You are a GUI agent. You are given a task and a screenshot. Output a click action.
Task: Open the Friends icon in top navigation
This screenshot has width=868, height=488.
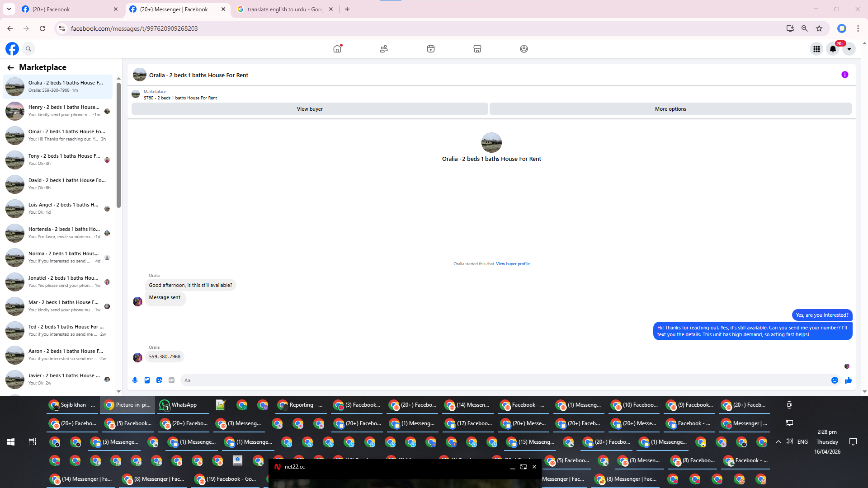(384, 49)
